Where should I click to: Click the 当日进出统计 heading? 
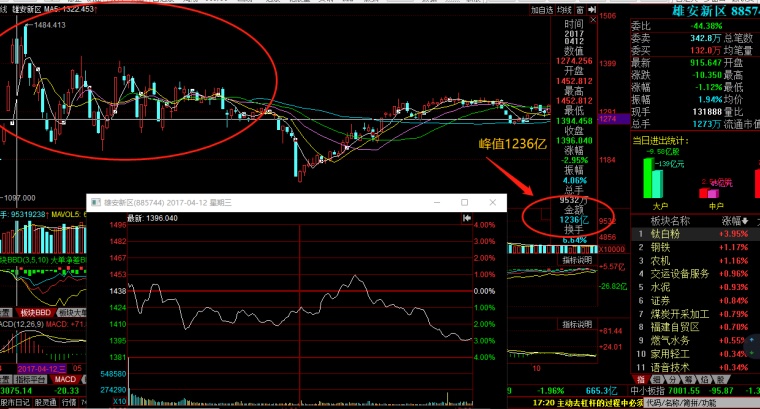(661, 141)
